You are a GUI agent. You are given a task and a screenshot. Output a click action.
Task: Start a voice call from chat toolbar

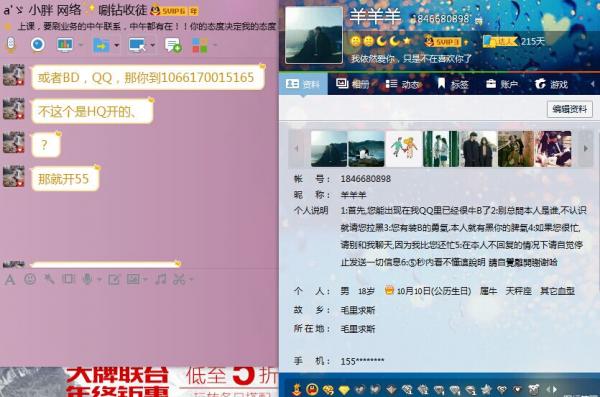10,44
